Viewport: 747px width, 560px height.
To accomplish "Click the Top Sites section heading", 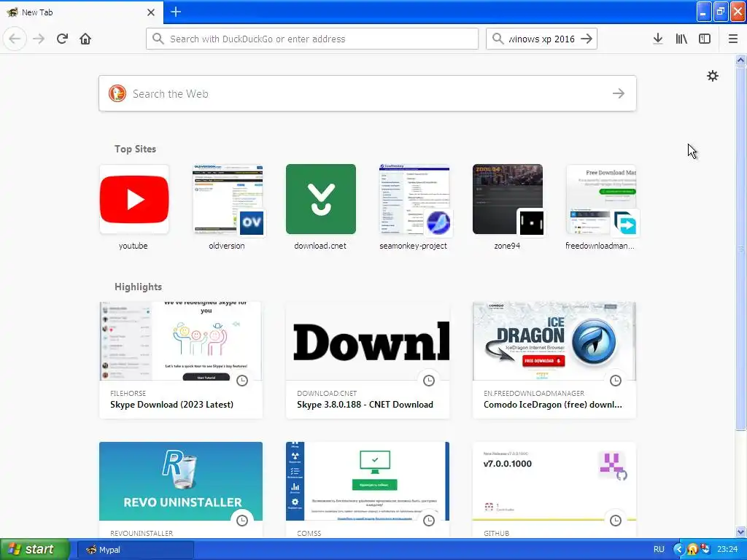I will coord(135,149).
